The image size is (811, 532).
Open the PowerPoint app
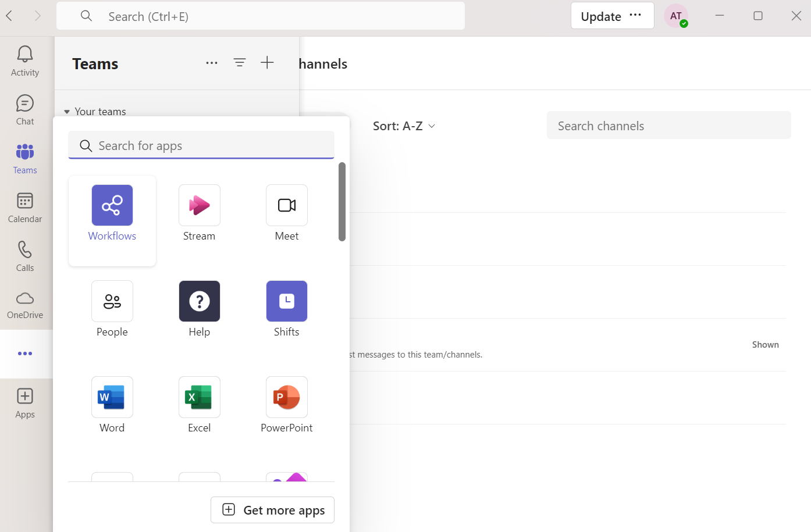(x=287, y=405)
